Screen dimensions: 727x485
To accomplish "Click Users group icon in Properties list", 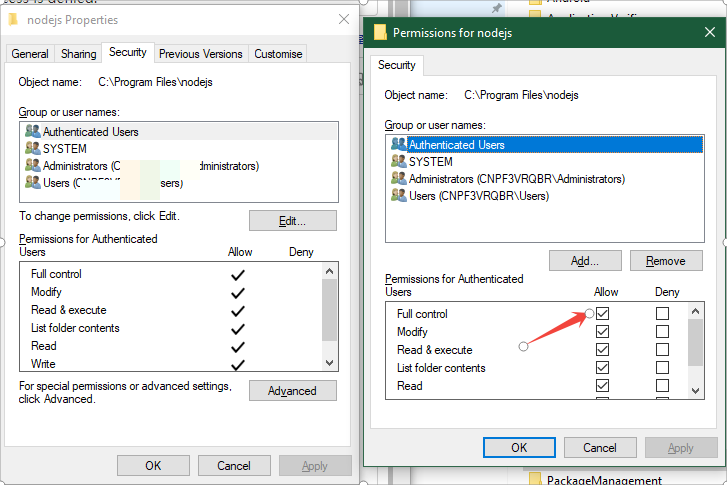I will pos(32,183).
